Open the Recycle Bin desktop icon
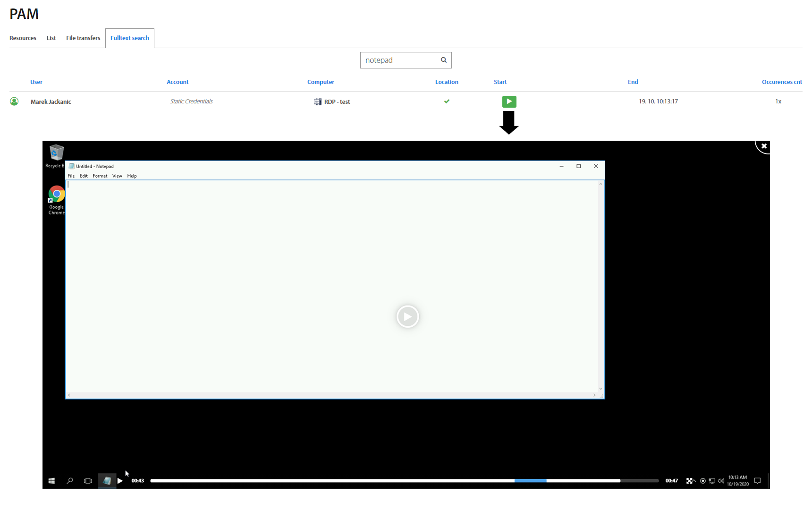This screenshot has height=510, width=812. pos(56,153)
